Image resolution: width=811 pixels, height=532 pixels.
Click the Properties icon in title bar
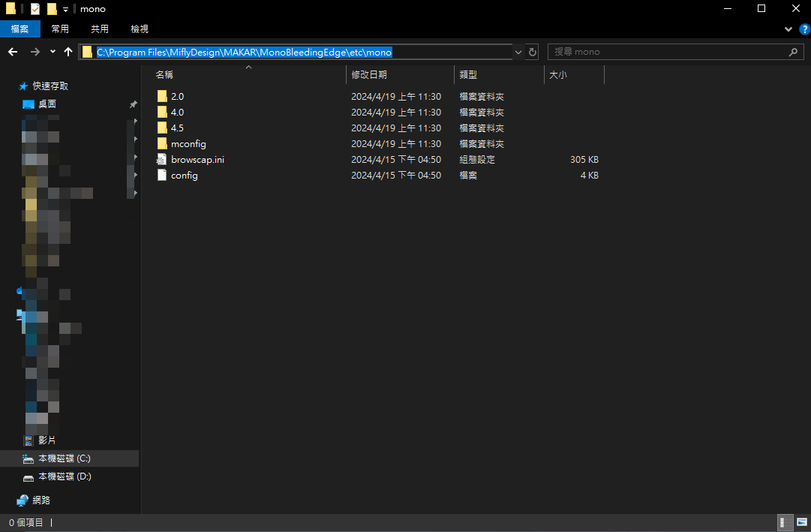tap(35, 9)
